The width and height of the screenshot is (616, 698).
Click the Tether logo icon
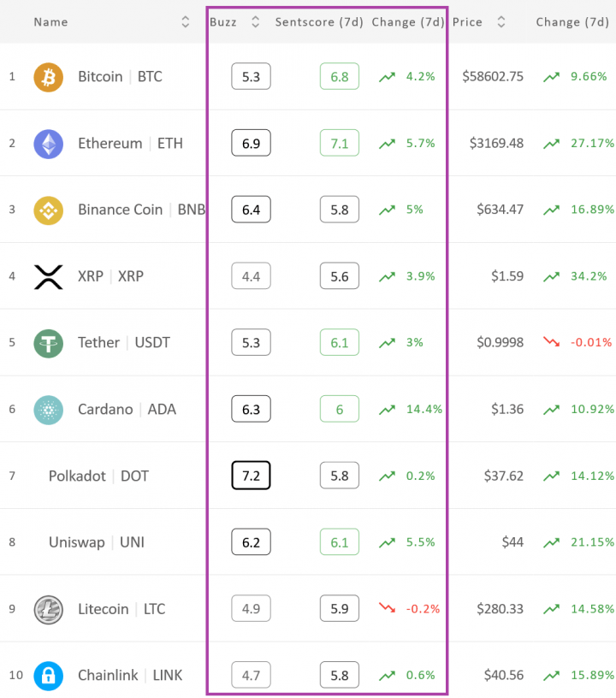click(49, 343)
